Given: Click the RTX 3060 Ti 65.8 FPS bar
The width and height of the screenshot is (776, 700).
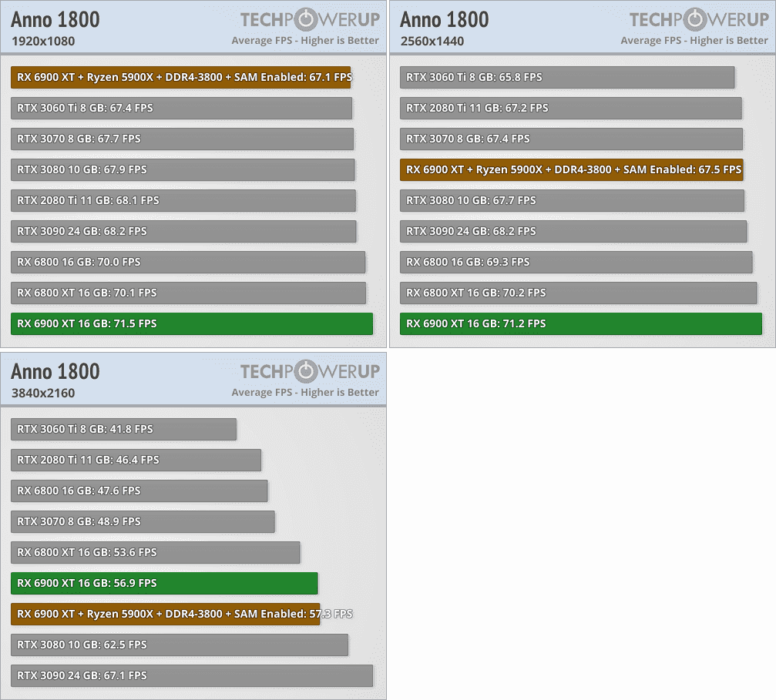Looking at the screenshot, I should [567, 77].
